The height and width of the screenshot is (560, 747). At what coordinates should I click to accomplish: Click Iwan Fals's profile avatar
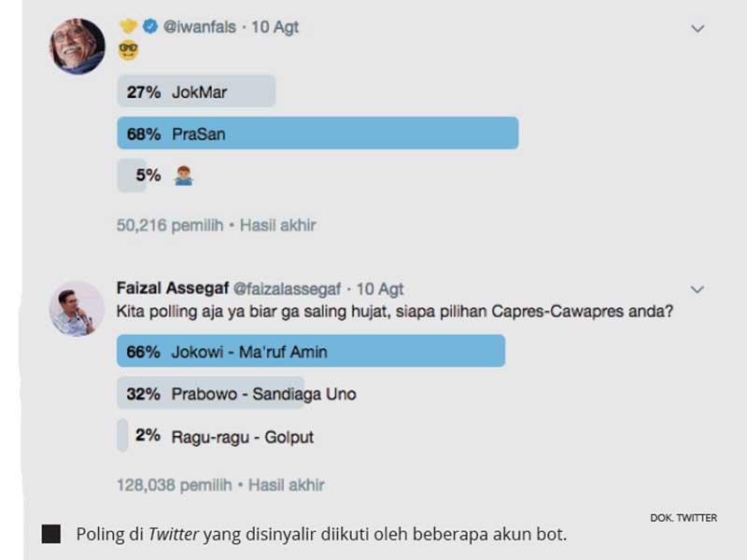(x=76, y=42)
